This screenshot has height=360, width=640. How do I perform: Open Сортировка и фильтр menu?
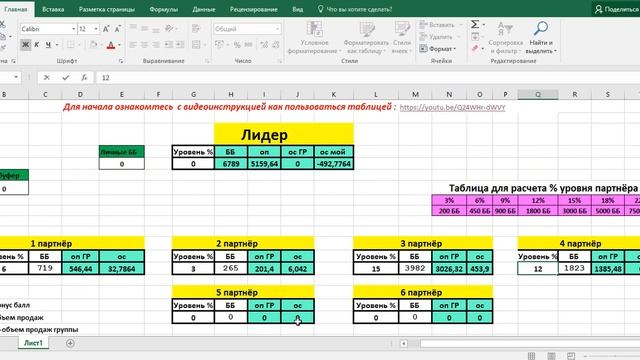pos(506,38)
